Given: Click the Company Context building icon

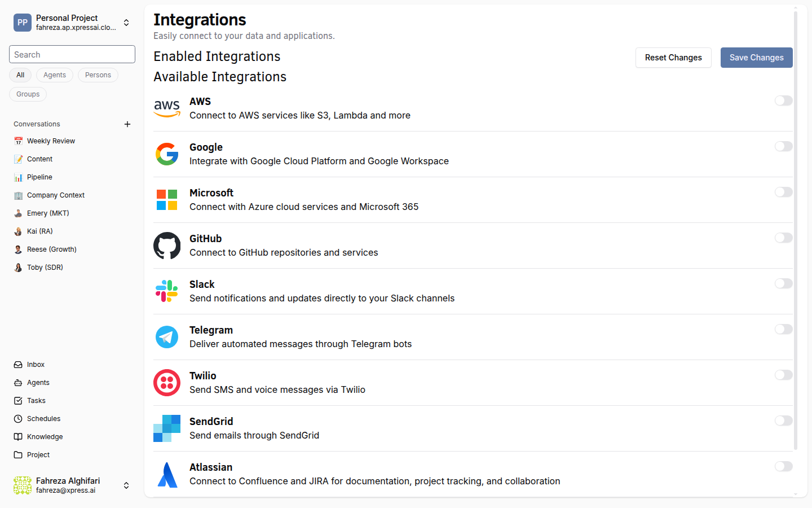Looking at the screenshot, I should coord(18,195).
